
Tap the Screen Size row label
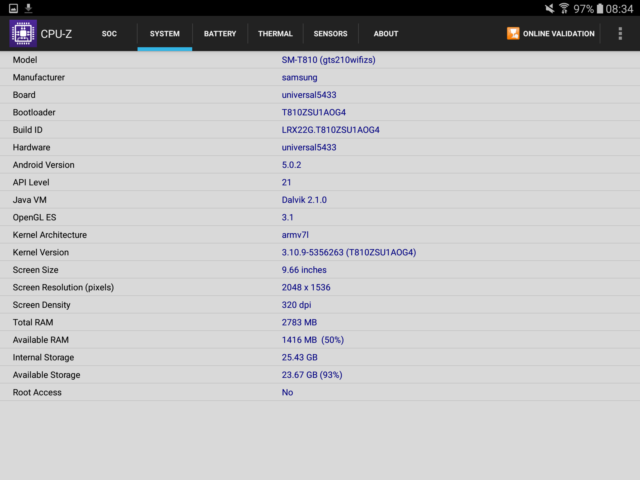click(36, 270)
